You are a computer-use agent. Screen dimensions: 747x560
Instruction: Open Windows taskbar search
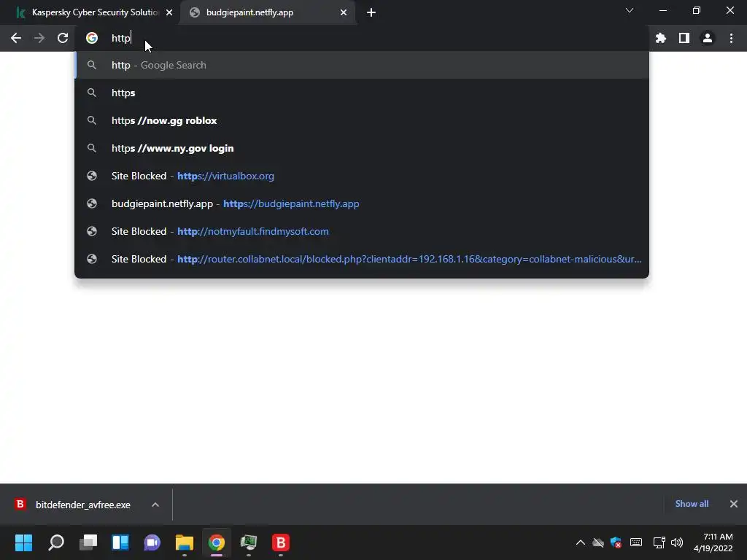pos(55,542)
